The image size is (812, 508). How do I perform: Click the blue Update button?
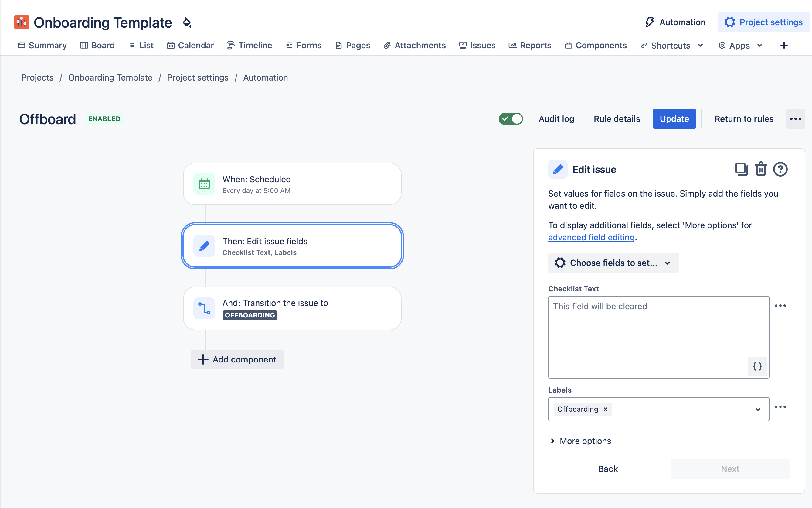tap(674, 118)
